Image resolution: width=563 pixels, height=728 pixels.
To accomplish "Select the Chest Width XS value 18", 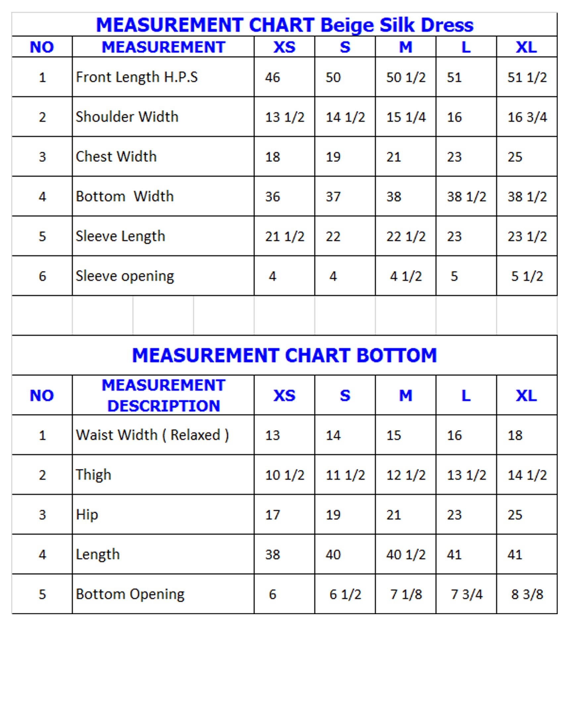I will [x=273, y=157].
